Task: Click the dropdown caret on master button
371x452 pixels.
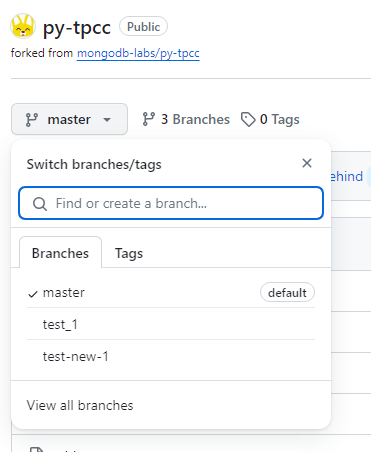Action: (x=107, y=120)
